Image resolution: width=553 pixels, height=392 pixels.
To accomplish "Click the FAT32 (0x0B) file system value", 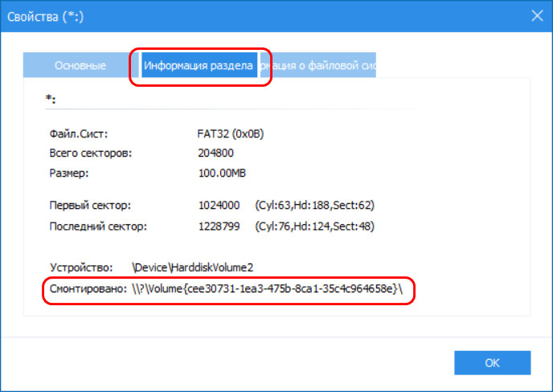I will pos(231,134).
